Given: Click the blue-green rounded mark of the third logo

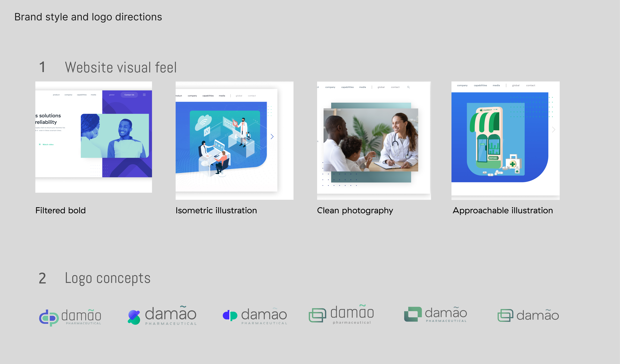Looking at the screenshot, I should [x=230, y=316].
